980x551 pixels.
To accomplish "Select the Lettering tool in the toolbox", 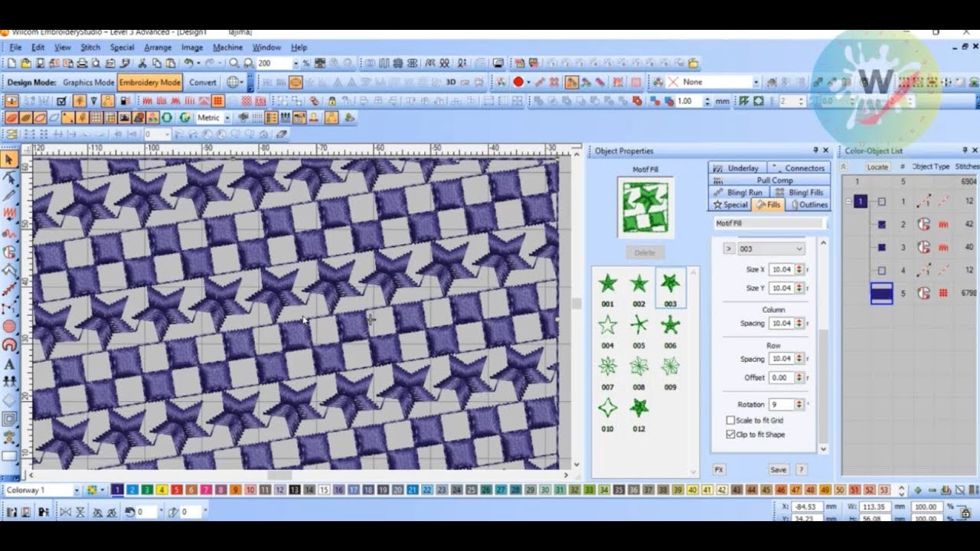I will click(9, 364).
